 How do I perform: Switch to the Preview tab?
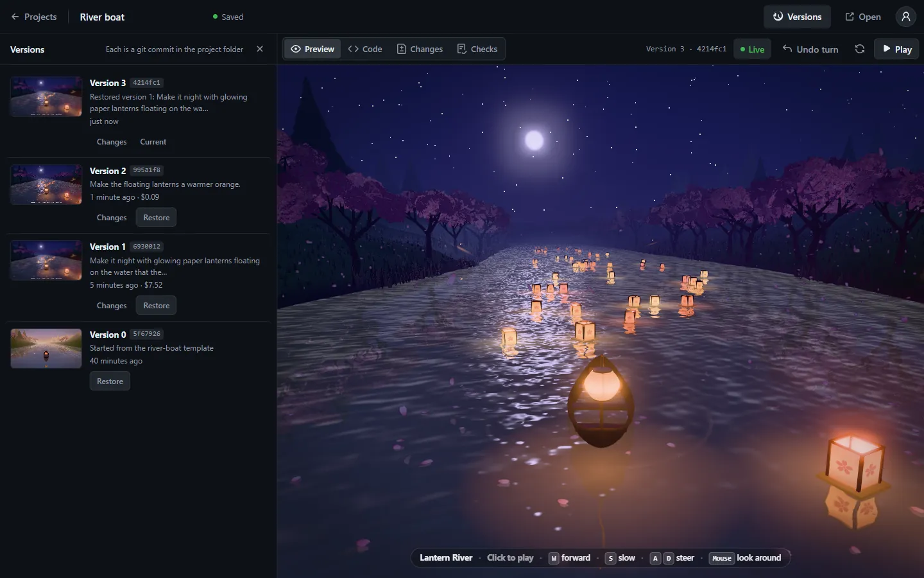click(312, 49)
